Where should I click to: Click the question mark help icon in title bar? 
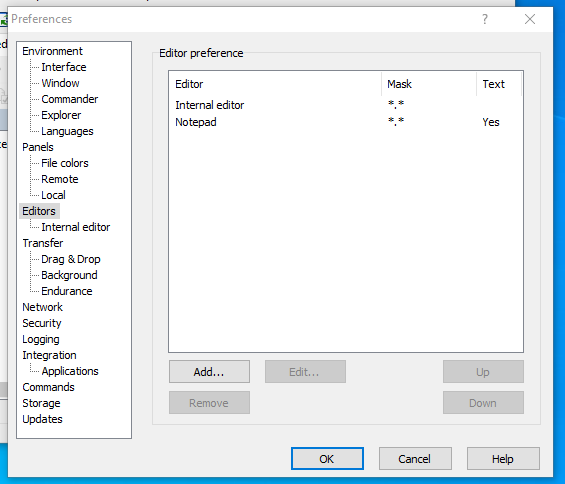pos(485,19)
